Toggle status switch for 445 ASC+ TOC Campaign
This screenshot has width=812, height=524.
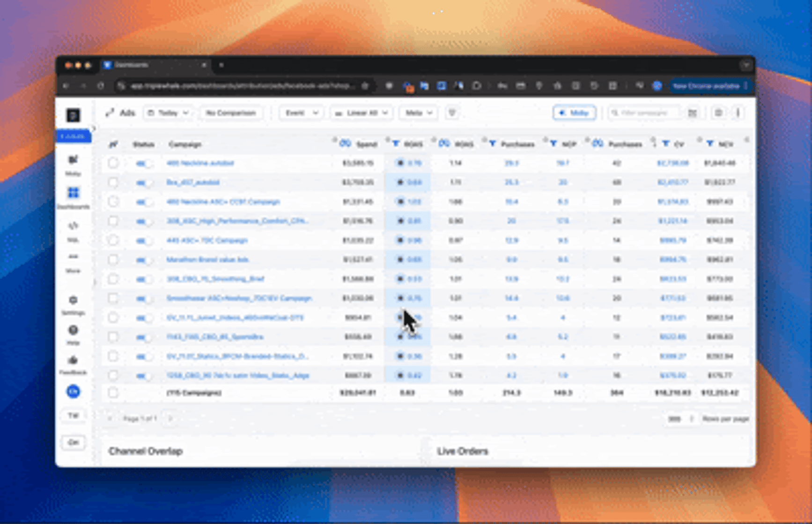pos(144,240)
